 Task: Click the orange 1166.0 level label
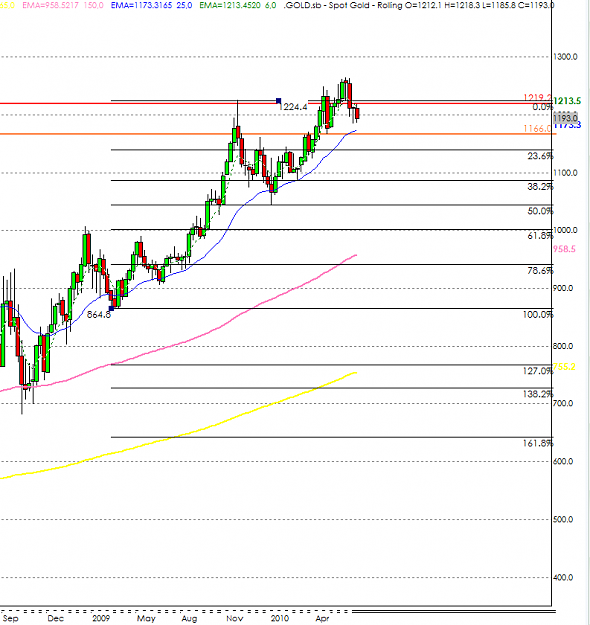(537, 128)
